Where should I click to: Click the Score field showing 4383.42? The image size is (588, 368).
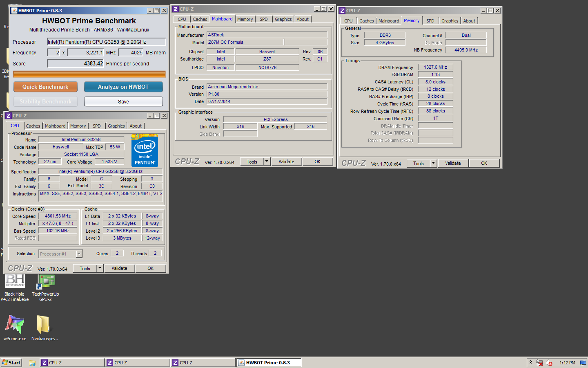coord(76,63)
